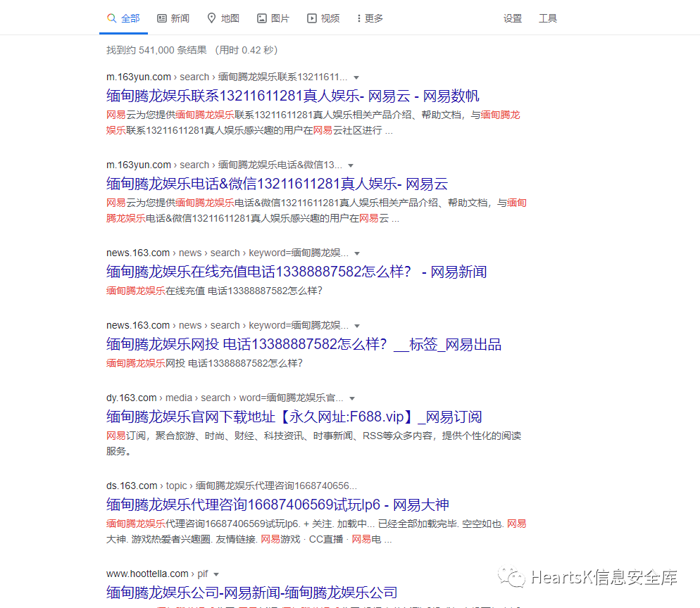Open the 更多 menu
The width and height of the screenshot is (700, 608).
click(x=370, y=18)
